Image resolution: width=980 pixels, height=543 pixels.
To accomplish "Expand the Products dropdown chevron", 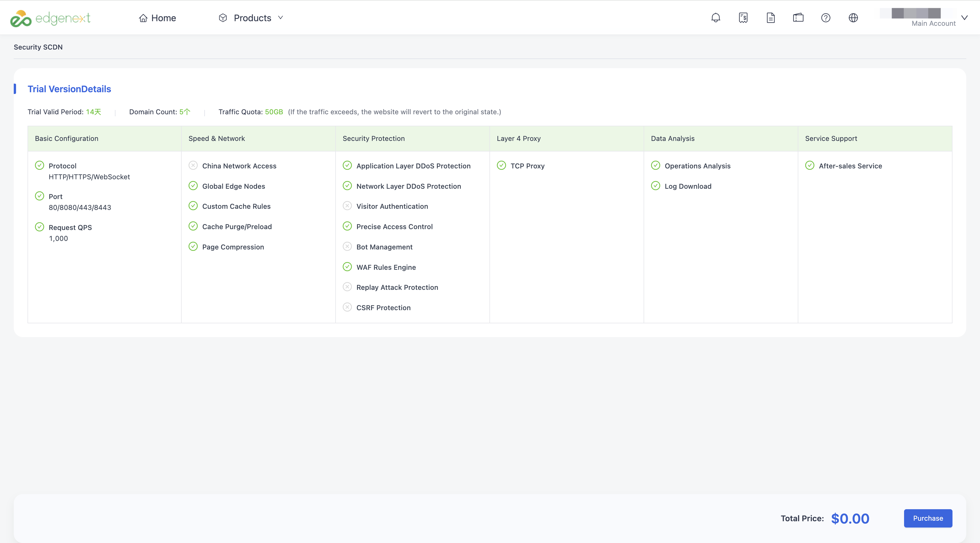I will pyautogui.click(x=280, y=17).
